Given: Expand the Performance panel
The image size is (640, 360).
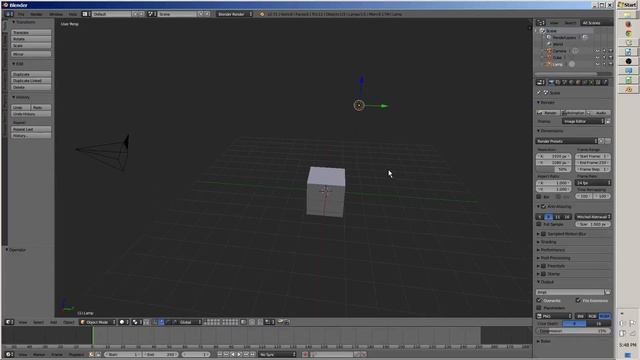Looking at the screenshot, I should [x=552, y=250].
